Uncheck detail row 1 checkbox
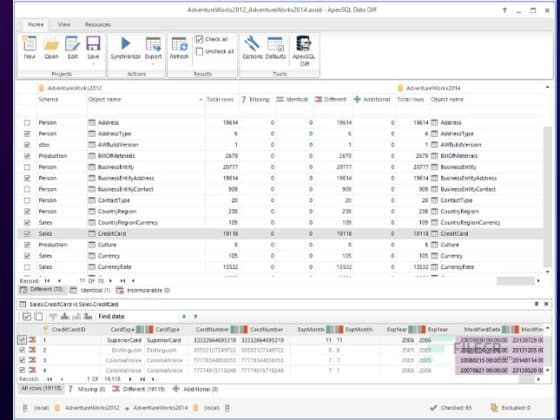This screenshot has width=560, height=420. (22, 340)
